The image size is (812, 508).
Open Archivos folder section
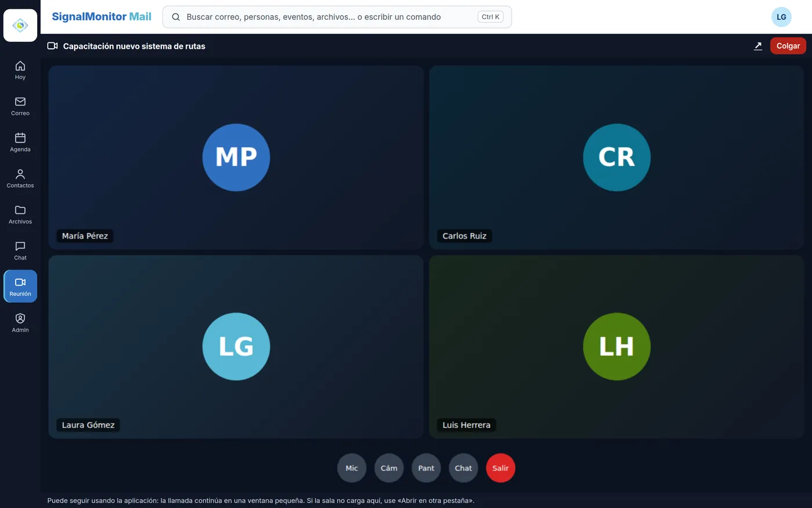[x=20, y=214]
